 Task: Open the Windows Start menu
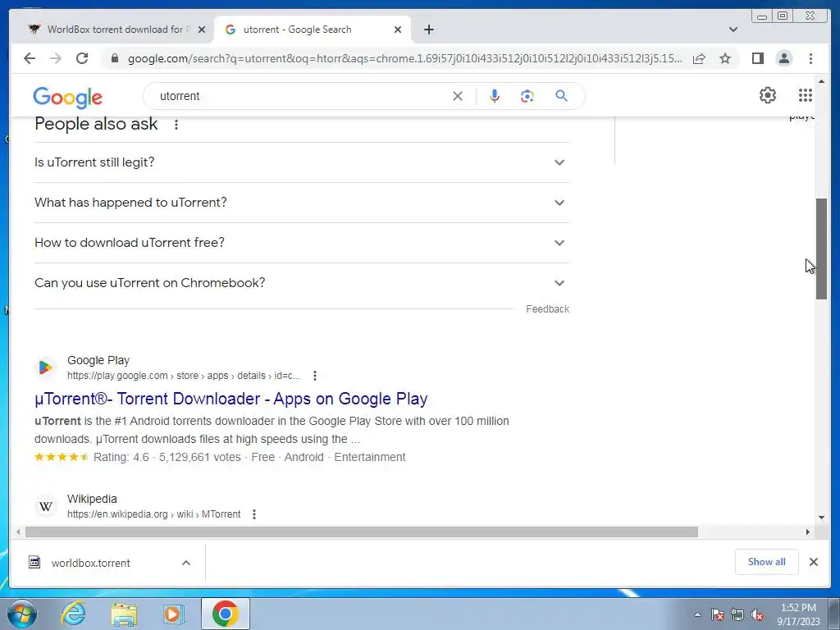[x=21, y=614]
